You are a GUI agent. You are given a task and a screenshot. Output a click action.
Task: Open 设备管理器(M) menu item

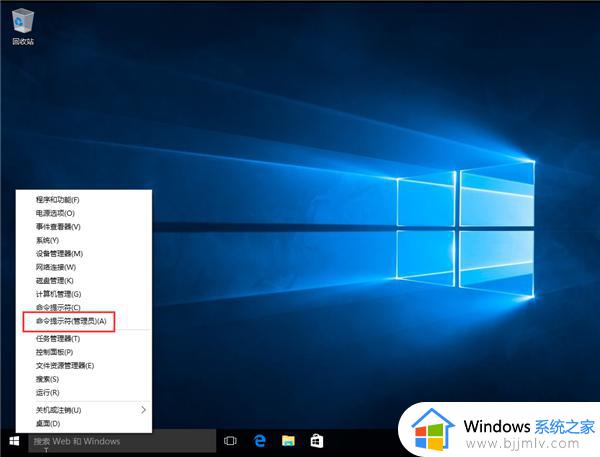click(83, 253)
